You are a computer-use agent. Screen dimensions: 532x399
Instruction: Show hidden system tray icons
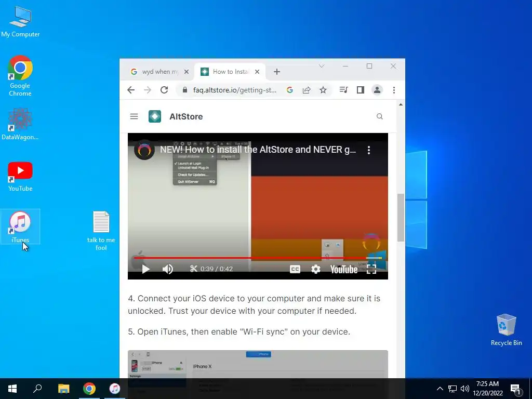(x=440, y=389)
